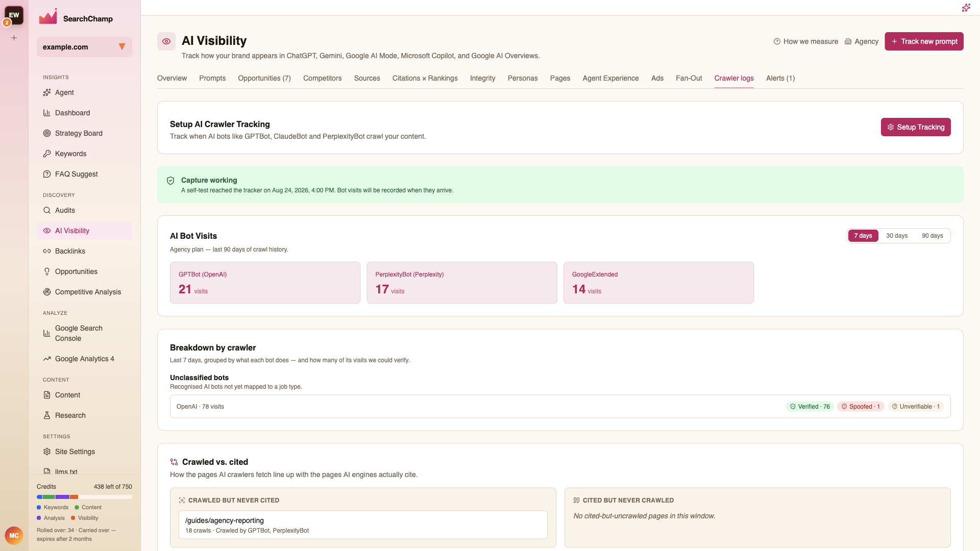Click the shield icon in Capture working banner

170,181
